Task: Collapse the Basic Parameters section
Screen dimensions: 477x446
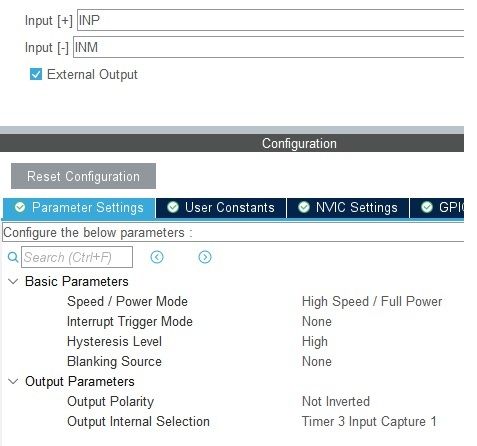Action: point(13,282)
